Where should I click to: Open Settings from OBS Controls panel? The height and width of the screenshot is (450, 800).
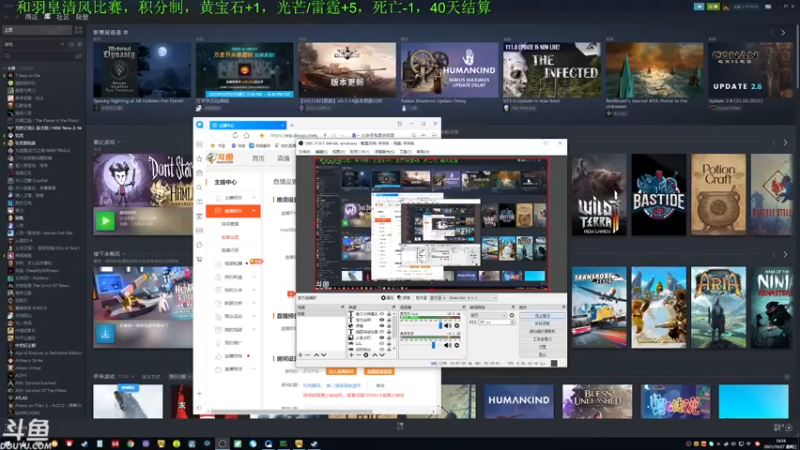(542, 347)
